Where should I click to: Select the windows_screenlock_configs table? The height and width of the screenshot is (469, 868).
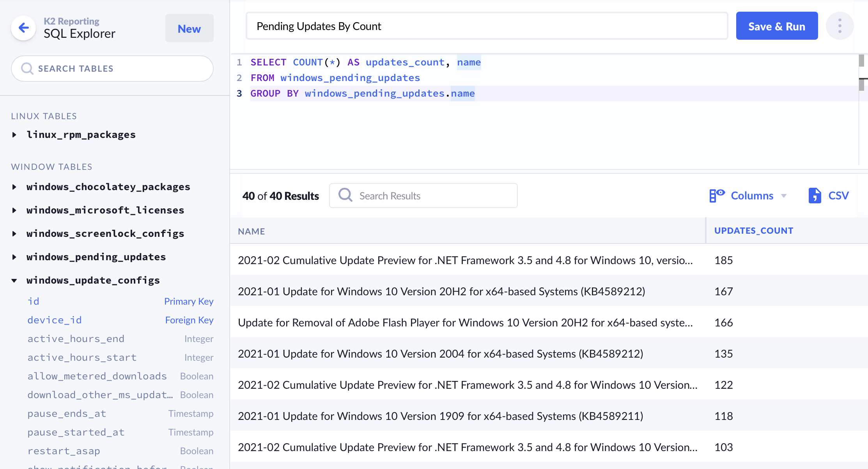point(105,234)
